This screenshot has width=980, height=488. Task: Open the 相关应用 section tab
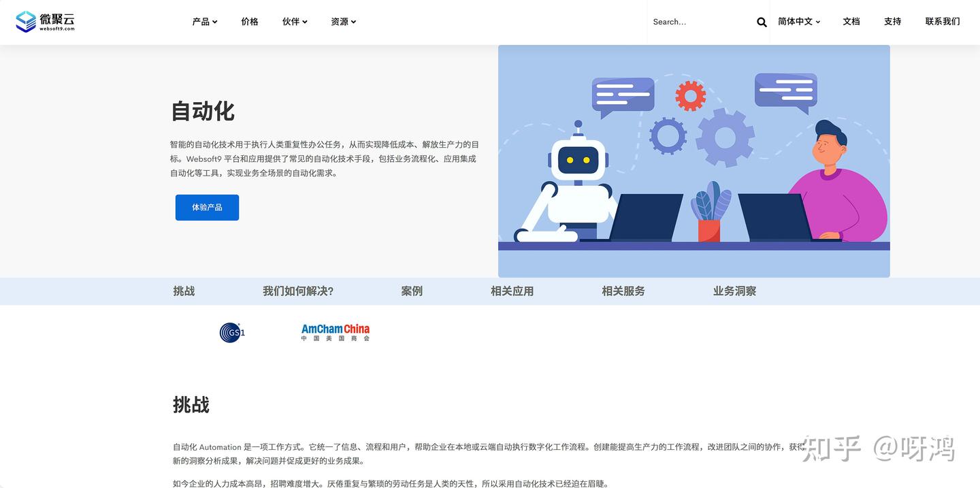coord(512,291)
